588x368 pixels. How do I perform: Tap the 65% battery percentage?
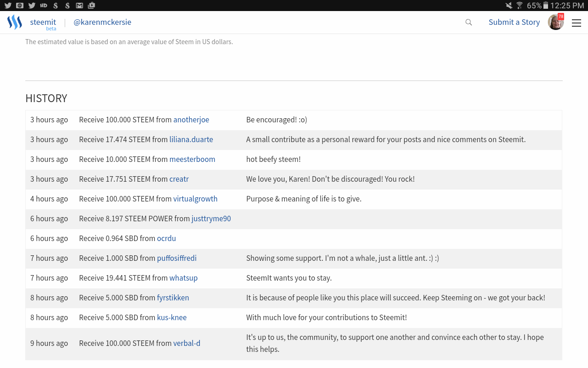coord(534,6)
